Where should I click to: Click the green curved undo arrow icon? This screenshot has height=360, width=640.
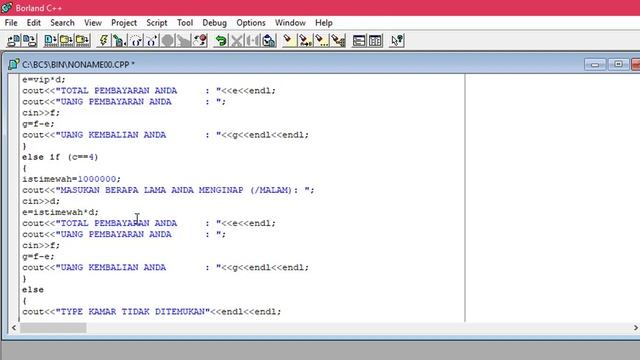pos(221,40)
